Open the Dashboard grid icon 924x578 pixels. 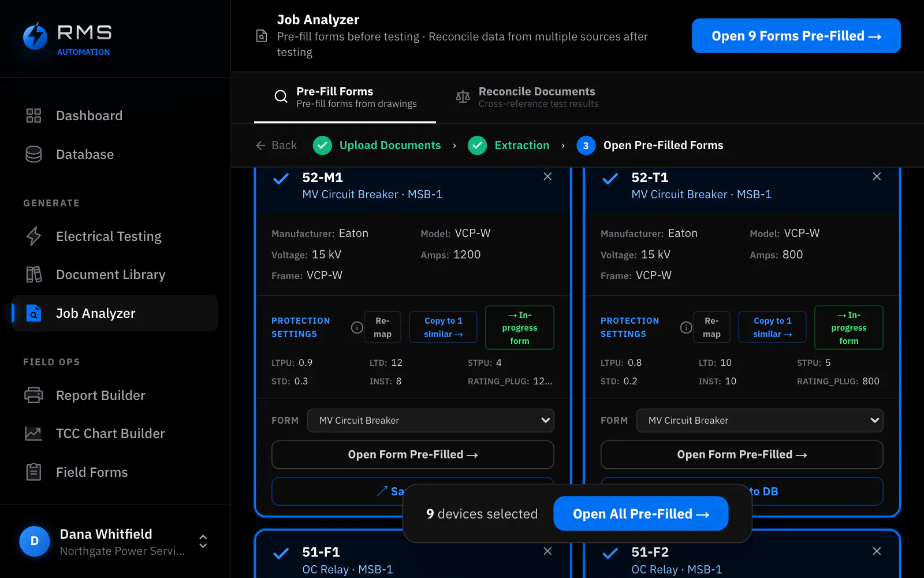pos(33,116)
